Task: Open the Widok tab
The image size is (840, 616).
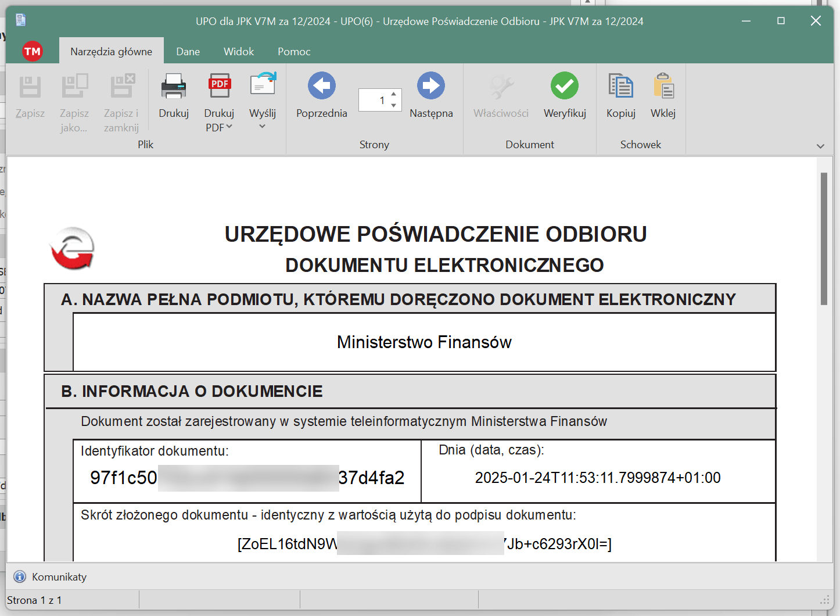Action: pos(239,52)
